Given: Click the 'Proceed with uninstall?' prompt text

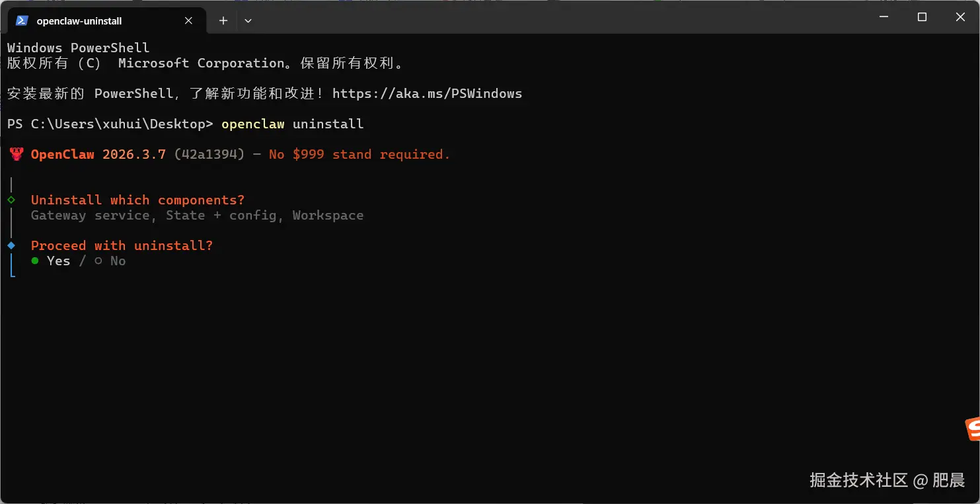Looking at the screenshot, I should tap(122, 245).
